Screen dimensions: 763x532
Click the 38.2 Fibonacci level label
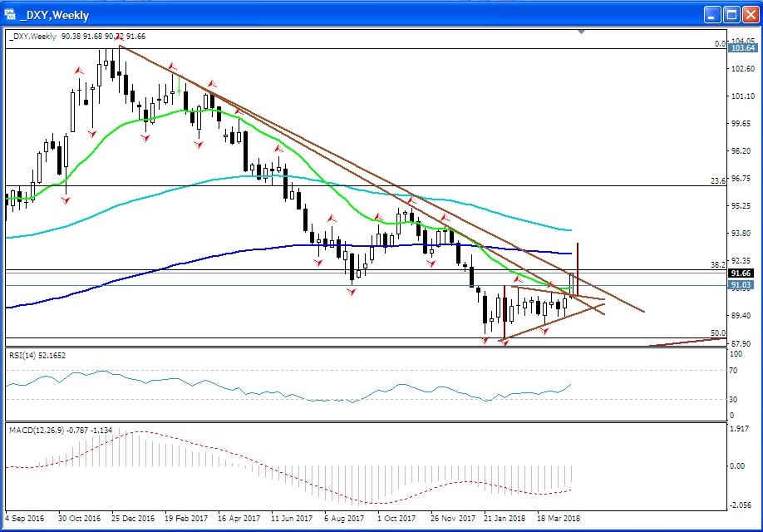(719, 265)
